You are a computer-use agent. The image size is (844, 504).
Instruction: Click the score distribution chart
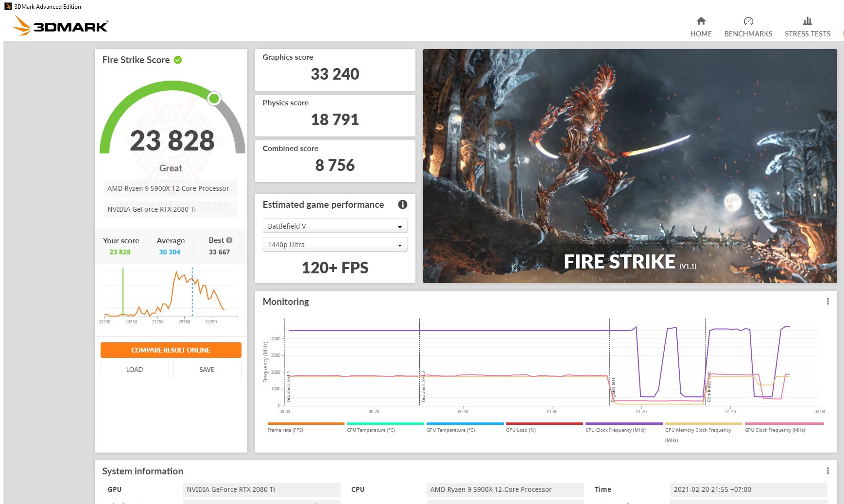(x=171, y=295)
